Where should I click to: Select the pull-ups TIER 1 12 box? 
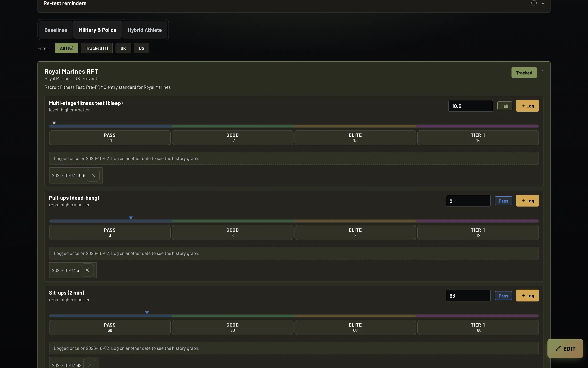pyautogui.click(x=478, y=233)
